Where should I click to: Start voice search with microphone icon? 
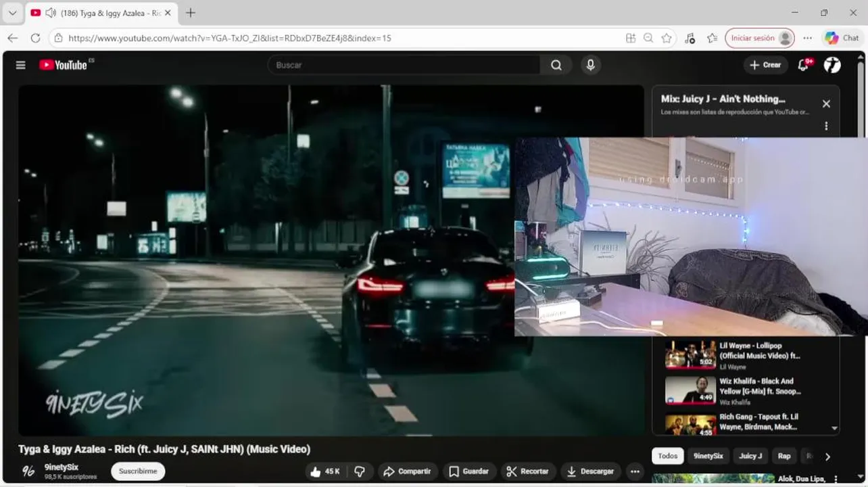(x=590, y=65)
